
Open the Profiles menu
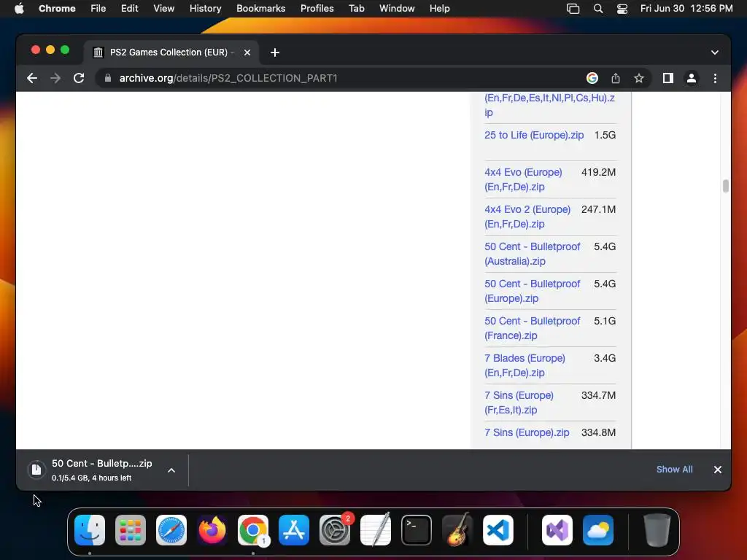point(317,9)
